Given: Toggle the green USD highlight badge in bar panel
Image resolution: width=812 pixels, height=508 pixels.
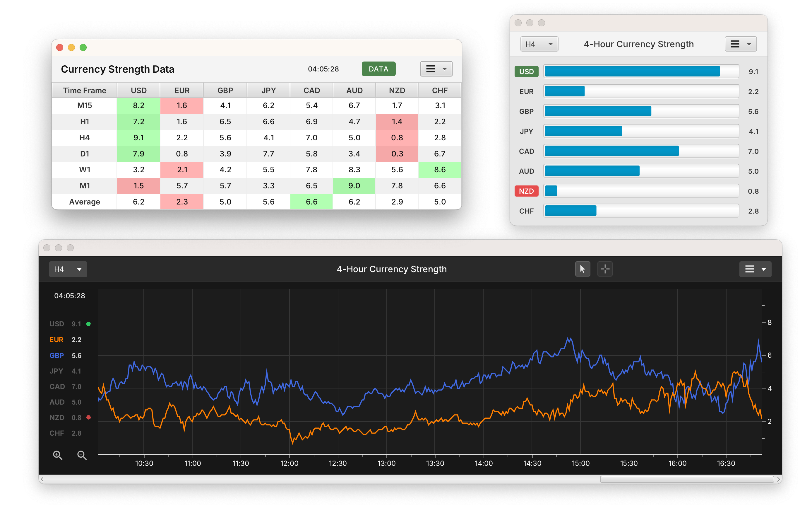Looking at the screenshot, I should [526, 71].
